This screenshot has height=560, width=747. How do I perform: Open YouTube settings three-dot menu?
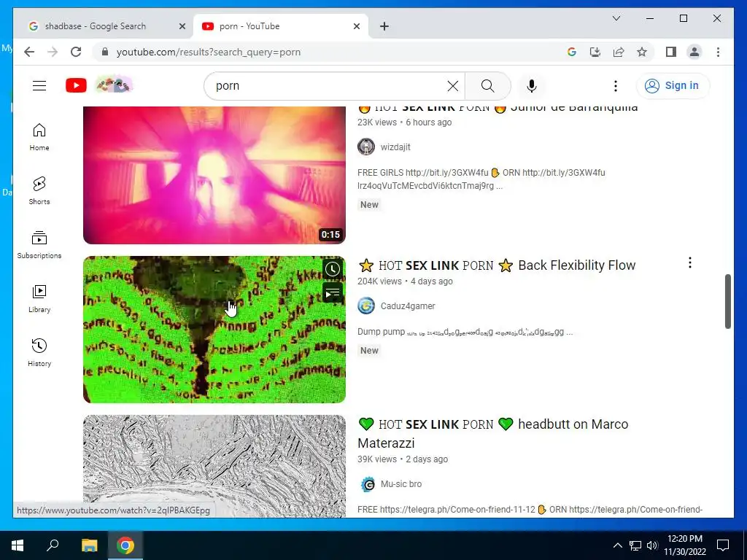[x=616, y=86]
